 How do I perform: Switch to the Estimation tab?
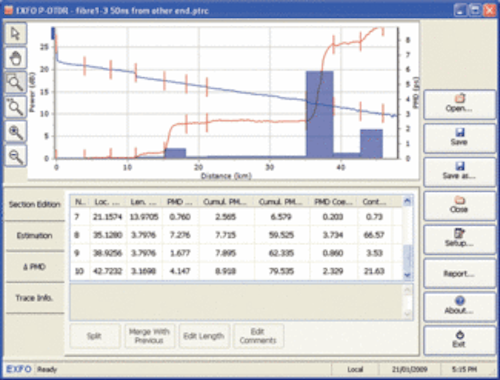[x=35, y=236]
